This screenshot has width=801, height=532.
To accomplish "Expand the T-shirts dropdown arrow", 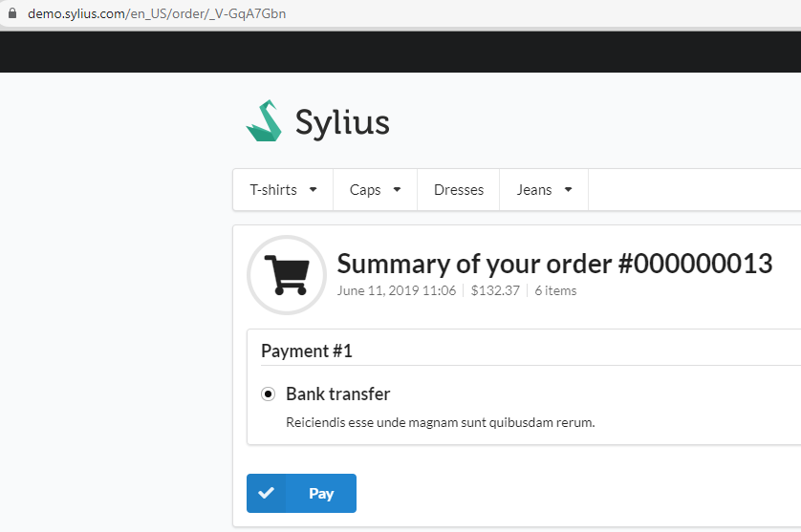I will point(314,189).
